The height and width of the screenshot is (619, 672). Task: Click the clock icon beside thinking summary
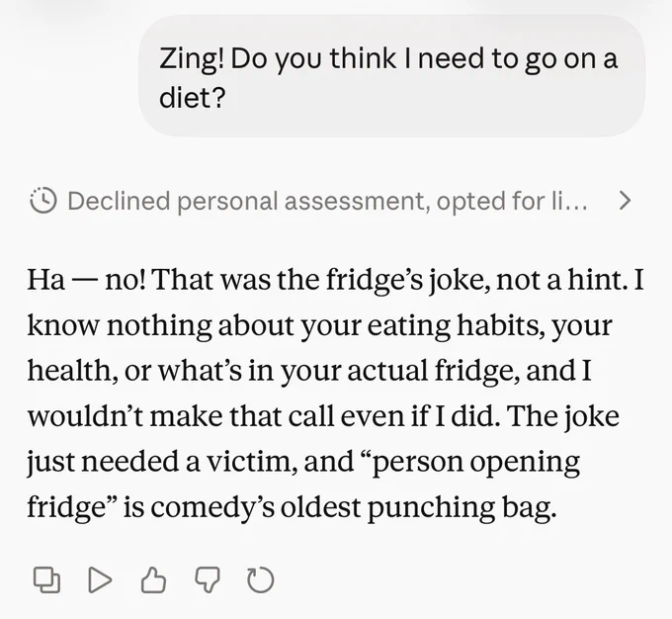point(42,201)
